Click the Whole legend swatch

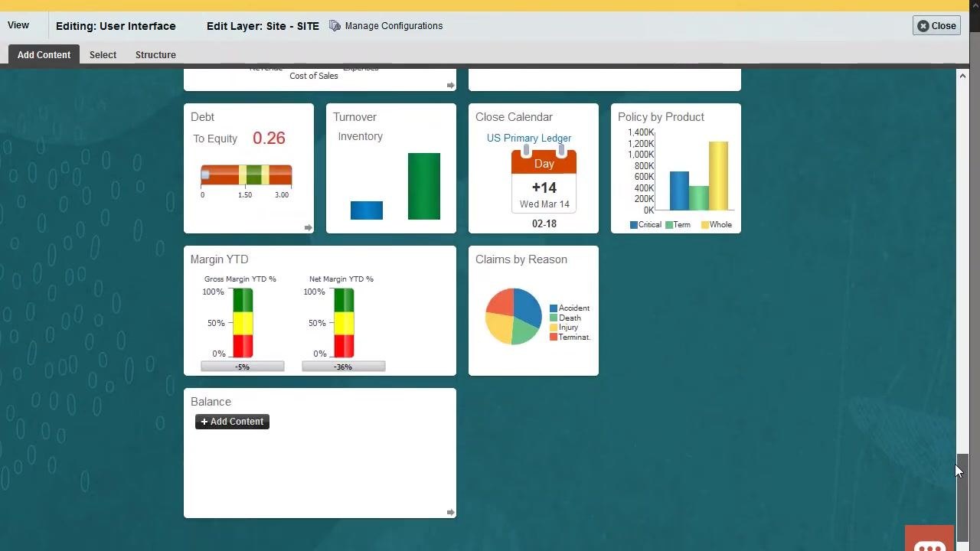(705, 225)
